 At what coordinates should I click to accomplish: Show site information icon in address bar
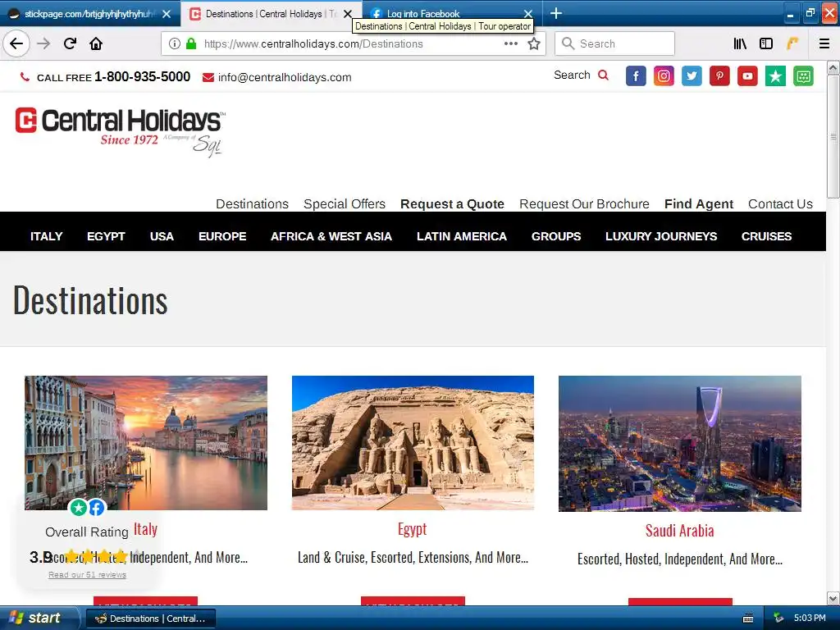(x=174, y=43)
